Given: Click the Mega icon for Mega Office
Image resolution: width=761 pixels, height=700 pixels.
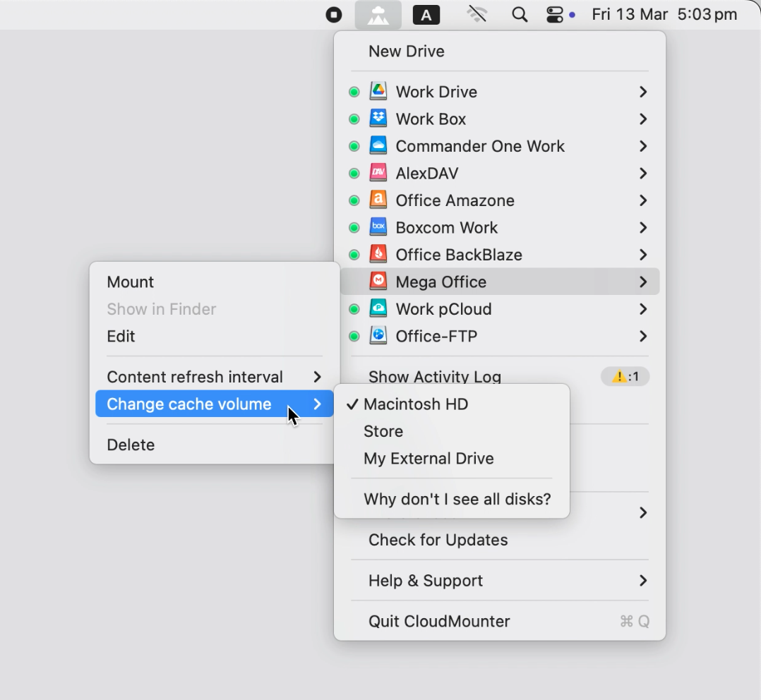Looking at the screenshot, I should click(x=378, y=282).
